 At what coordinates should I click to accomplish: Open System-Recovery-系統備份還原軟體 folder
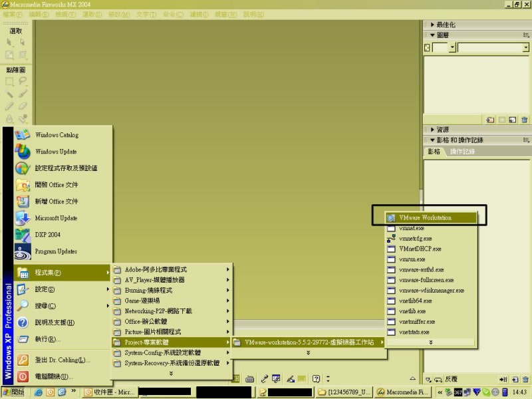pos(172,363)
